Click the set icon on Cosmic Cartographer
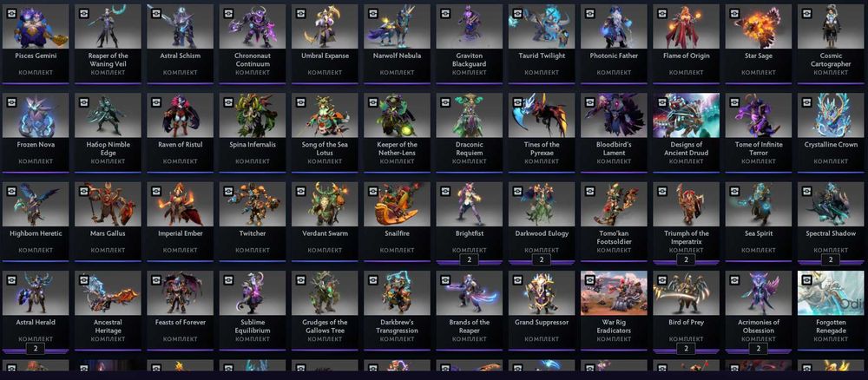Screen dimensions: 868x380 [807, 13]
